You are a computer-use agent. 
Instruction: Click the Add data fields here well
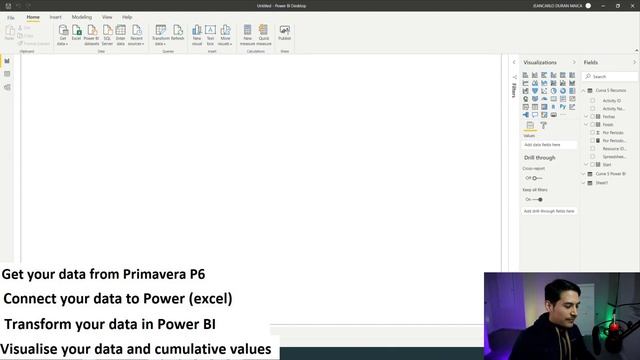click(549, 144)
